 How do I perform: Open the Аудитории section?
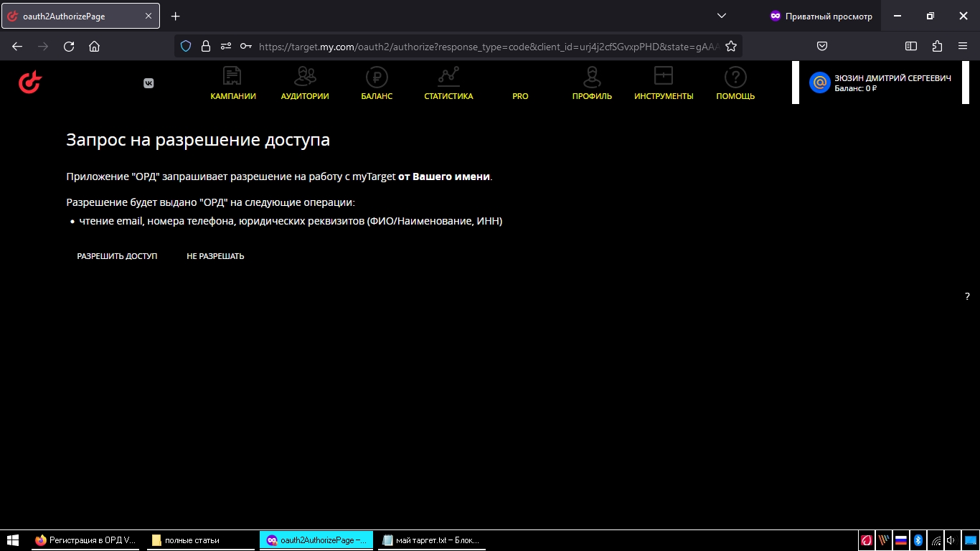(305, 83)
